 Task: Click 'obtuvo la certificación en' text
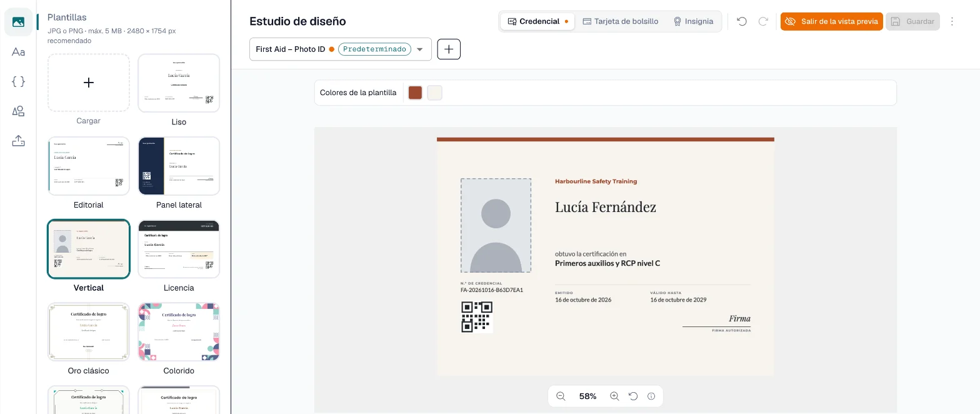point(591,254)
